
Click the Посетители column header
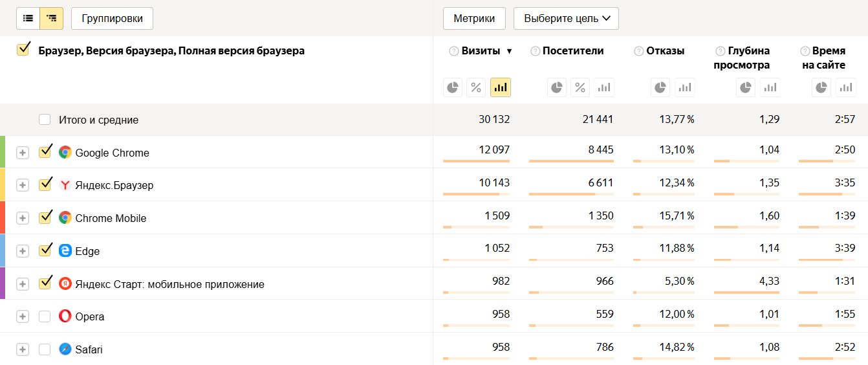pos(573,51)
